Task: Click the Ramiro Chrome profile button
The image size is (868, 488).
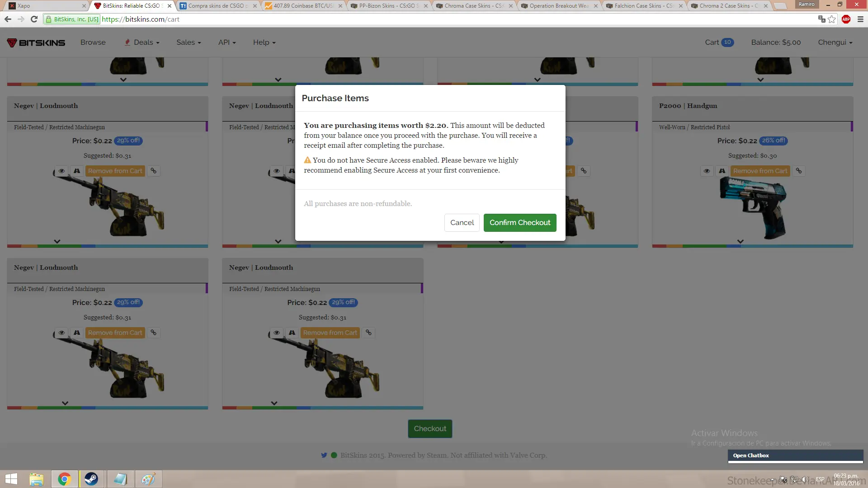Action: [x=807, y=5]
